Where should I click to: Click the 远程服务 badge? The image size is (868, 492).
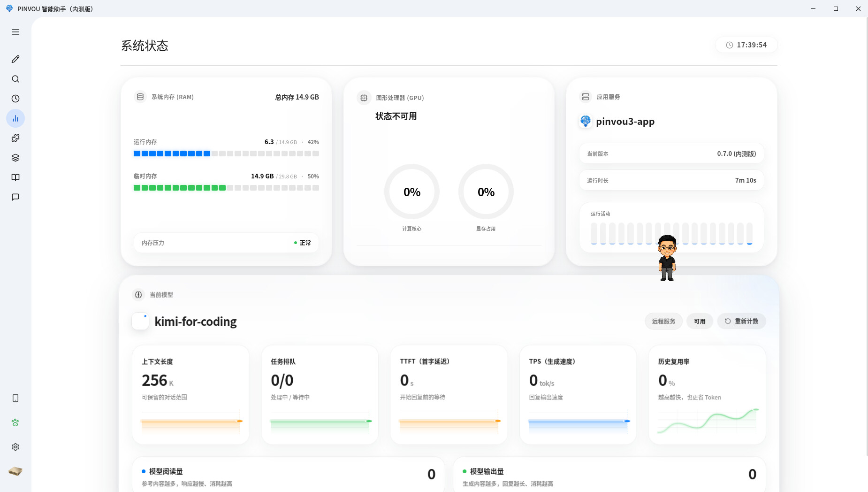pos(663,321)
